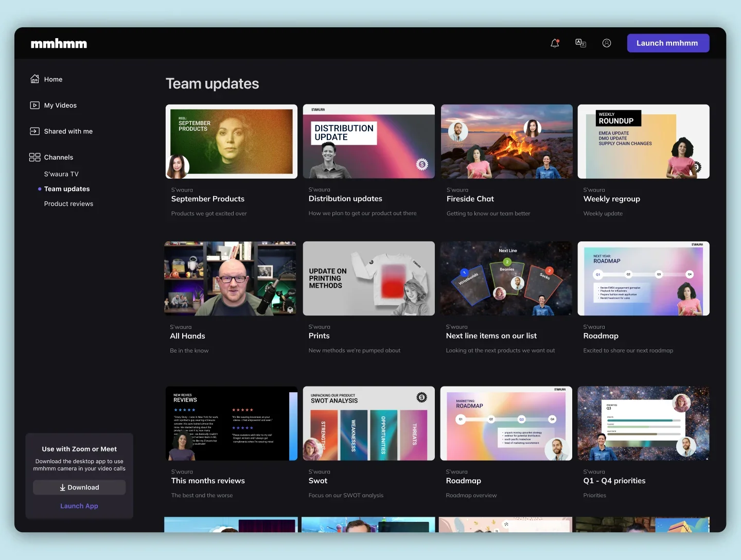Open the Next Line video thumbnail

[506, 278]
